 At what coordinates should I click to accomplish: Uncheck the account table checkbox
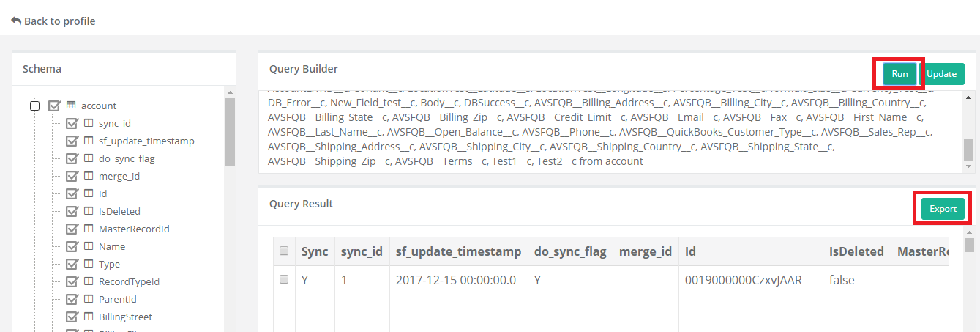(x=54, y=106)
